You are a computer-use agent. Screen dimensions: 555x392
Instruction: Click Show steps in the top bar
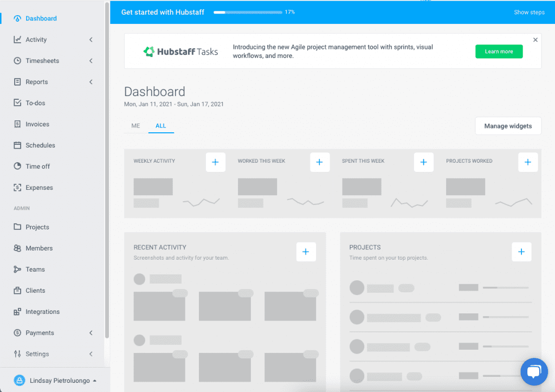528,12
